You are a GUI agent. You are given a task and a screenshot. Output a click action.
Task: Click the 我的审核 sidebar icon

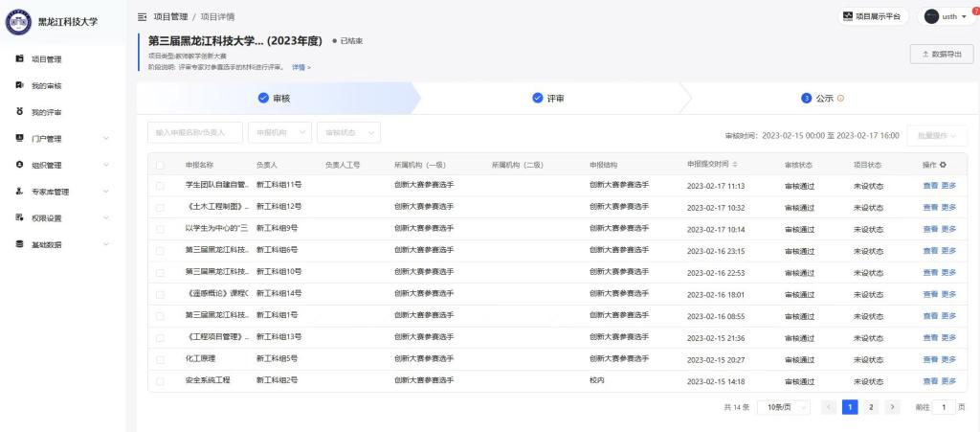[20, 85]
